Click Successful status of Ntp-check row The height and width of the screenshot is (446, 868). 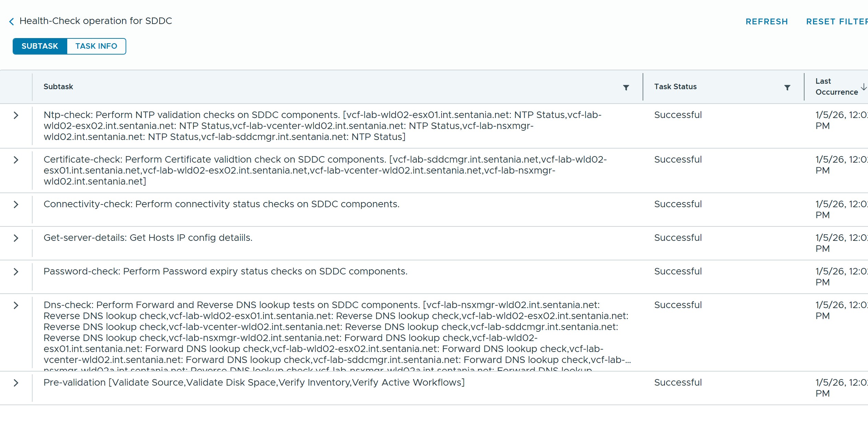point(678,115)
